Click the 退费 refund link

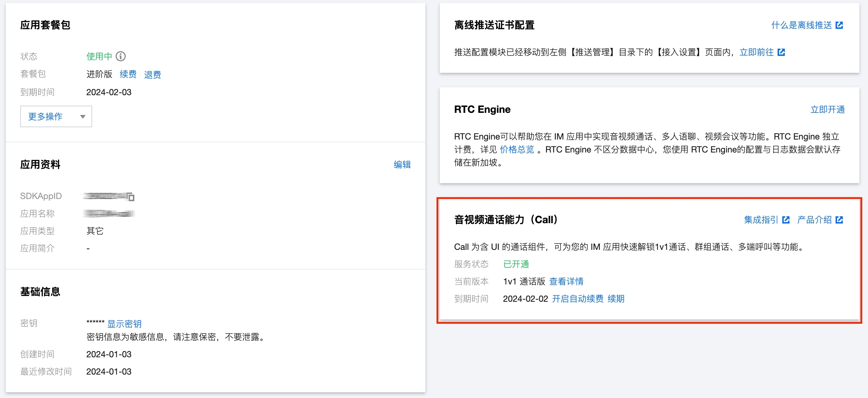pos(152,75)
